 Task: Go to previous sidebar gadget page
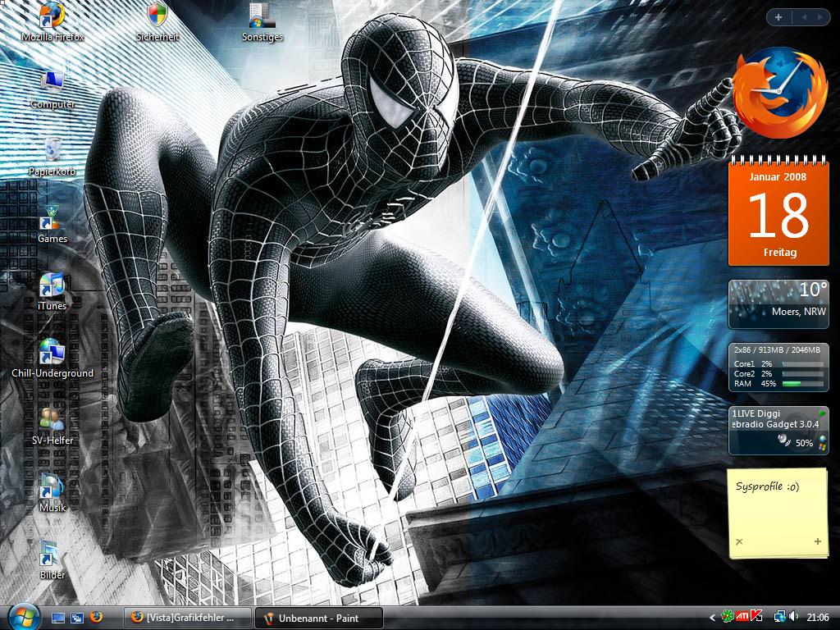click(x=804, y=17)
